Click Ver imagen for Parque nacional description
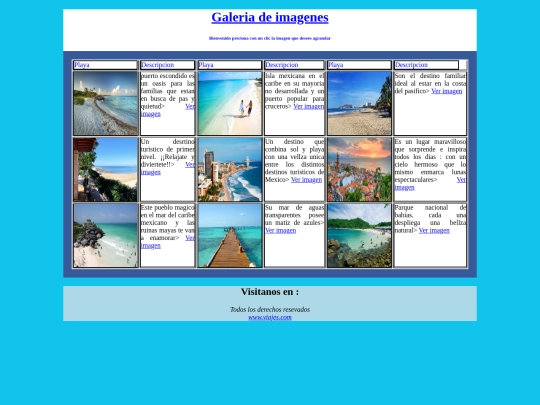540x405 pixels. point(434,230)
